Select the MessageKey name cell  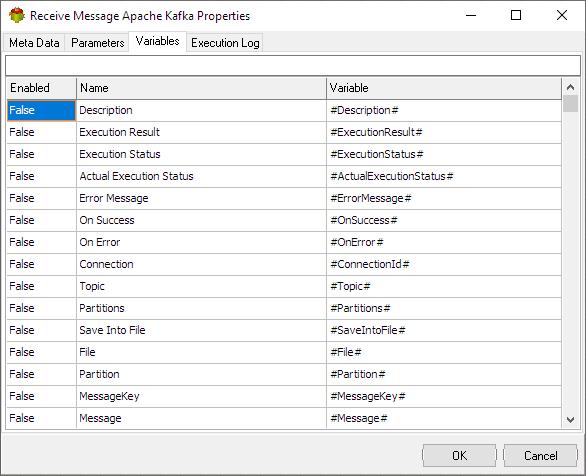click(201, 397)
